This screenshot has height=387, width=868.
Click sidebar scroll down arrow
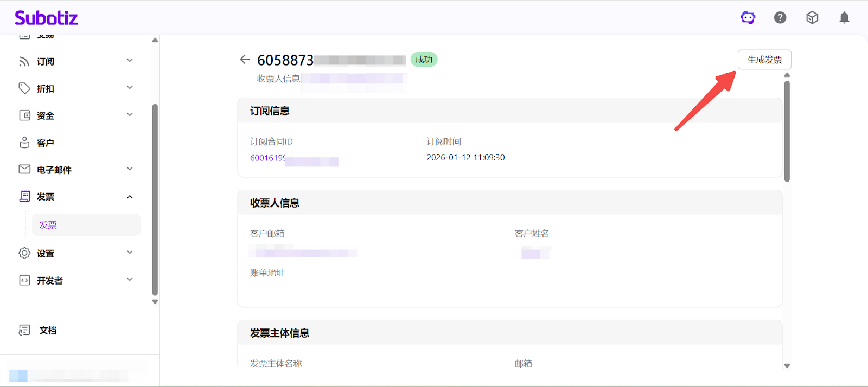click(155, 302)
